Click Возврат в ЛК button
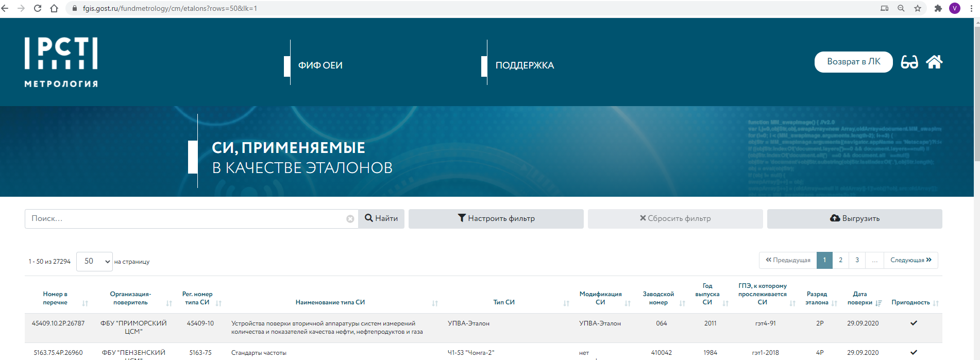Viewport: 980px width, 360px height. [x=853, y=62]
